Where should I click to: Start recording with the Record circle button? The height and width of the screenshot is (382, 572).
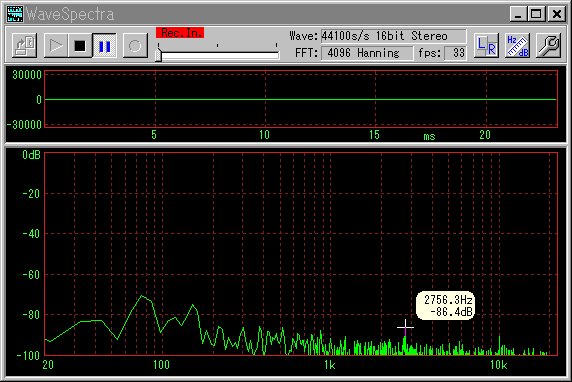(x=135, y=46)
